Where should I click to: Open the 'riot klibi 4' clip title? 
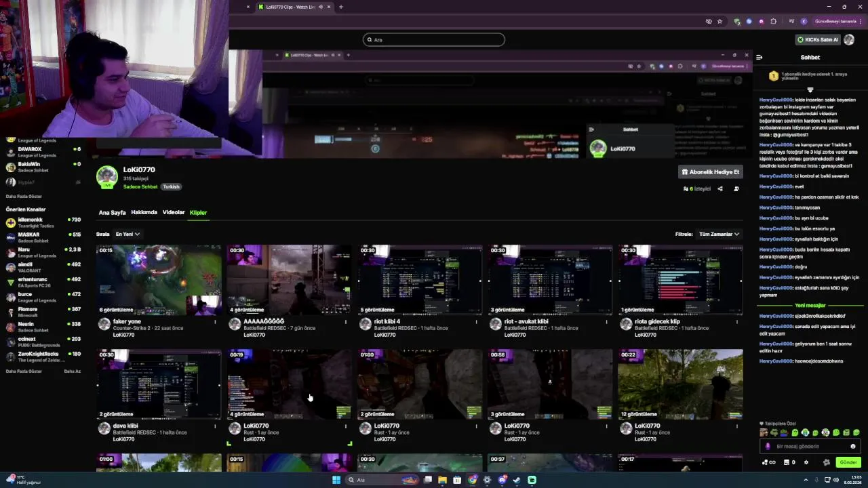[387, 321]
